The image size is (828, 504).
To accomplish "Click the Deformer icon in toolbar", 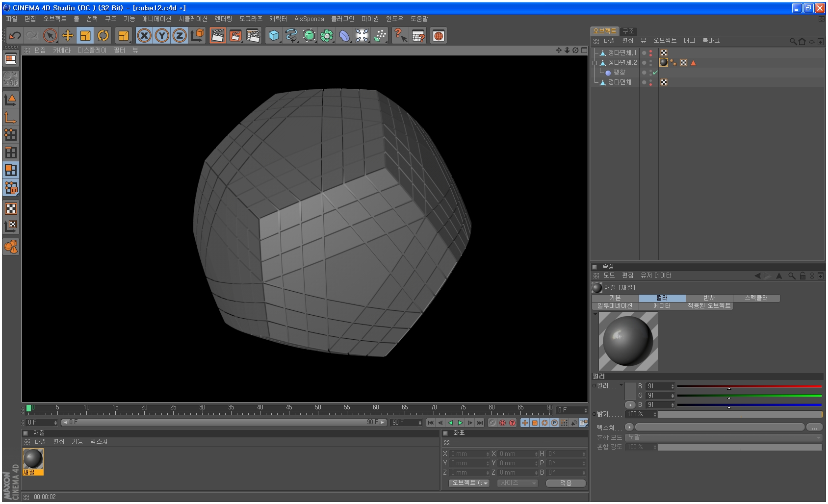I will [x=344, y=35].
